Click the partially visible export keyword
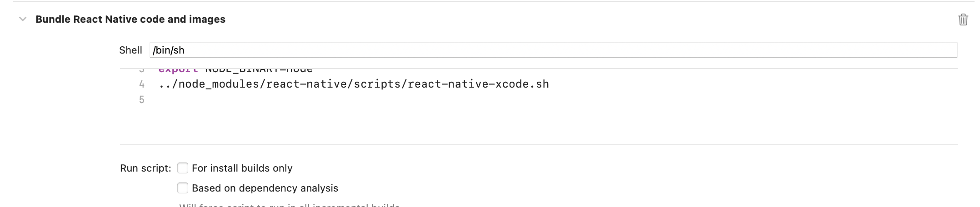Viewport: 980px width, 207px height. [x=178, y=70]
